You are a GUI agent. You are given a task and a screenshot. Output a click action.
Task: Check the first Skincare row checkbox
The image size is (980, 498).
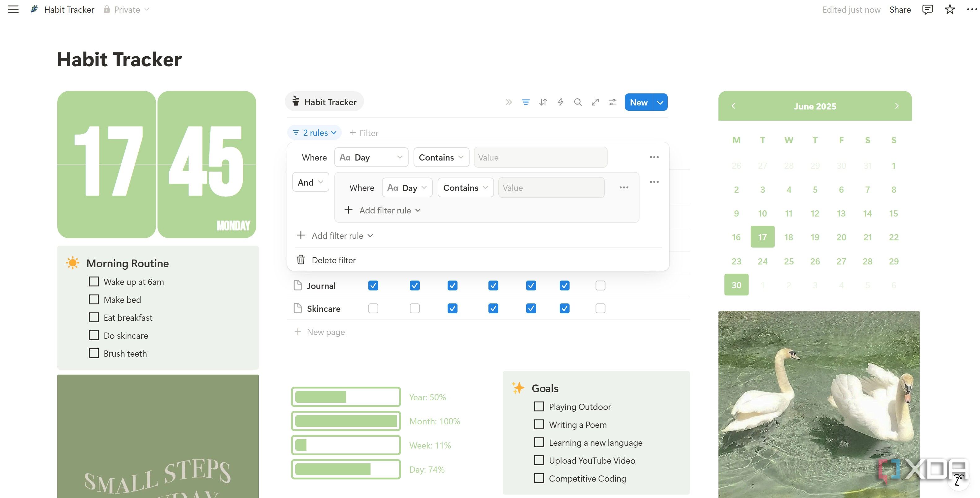[x=373, y=308]
